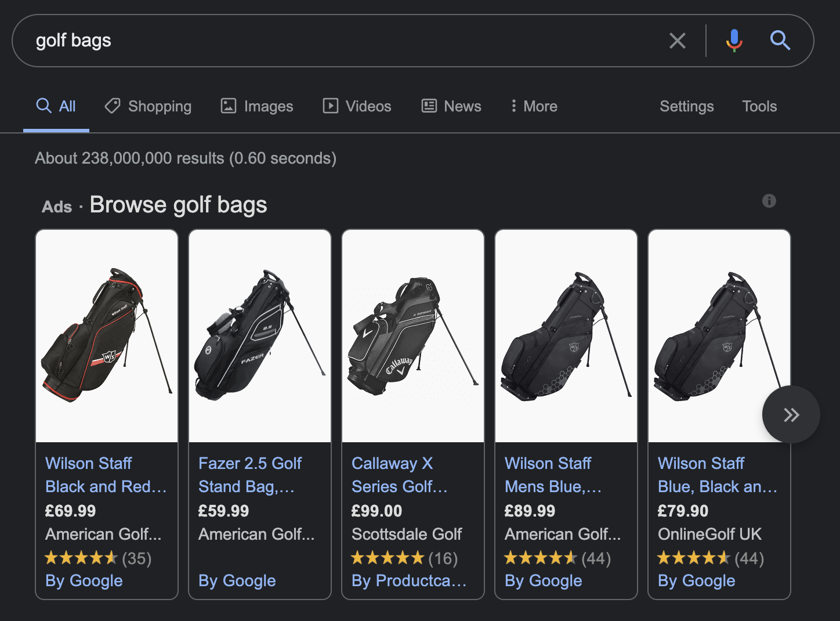Click the £69.99 price
Screen dimensions: 840x621
click(71, 511)
